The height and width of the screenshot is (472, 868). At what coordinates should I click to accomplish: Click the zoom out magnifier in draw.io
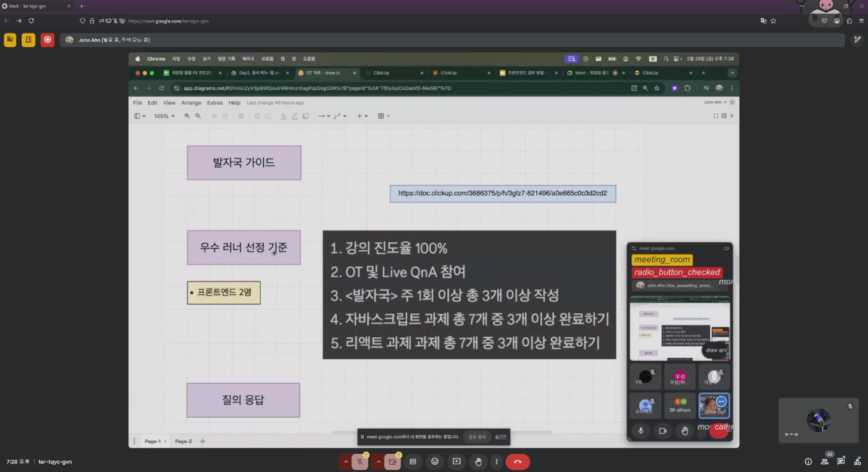click(199, 116)
